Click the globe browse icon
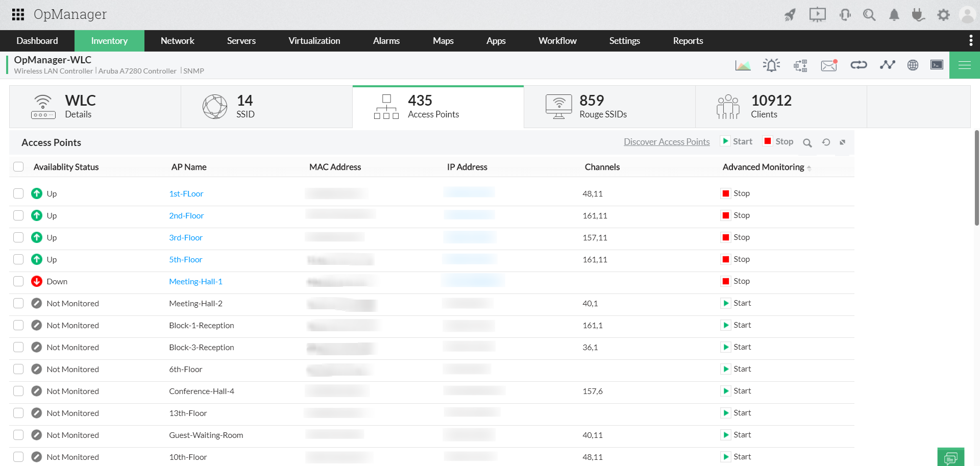The height and width of the screenshot is (466, 980). point(913,65)
